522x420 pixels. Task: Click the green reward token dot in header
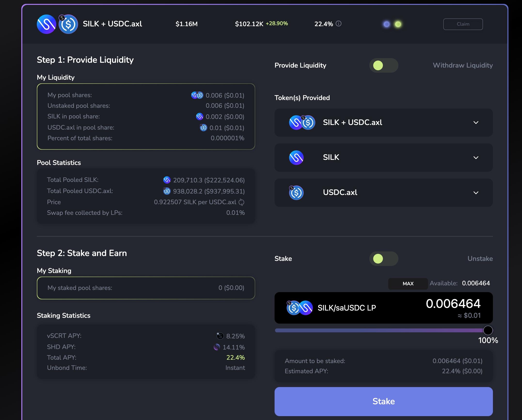(x=398, y=24)
